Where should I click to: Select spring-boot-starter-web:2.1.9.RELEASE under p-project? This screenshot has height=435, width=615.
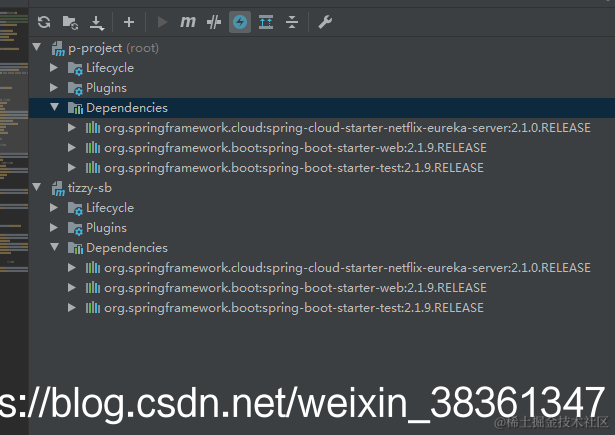click(295, 148)
